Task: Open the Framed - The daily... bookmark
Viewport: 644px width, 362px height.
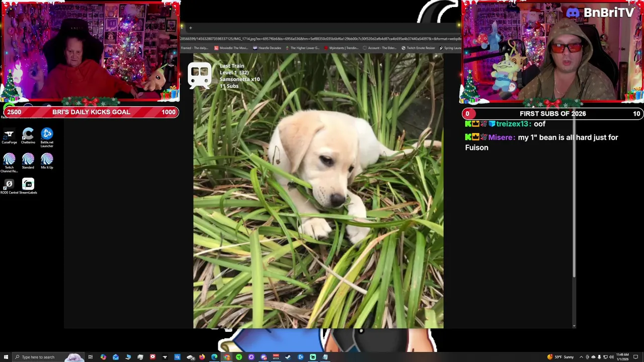Action: coord(195,48)
